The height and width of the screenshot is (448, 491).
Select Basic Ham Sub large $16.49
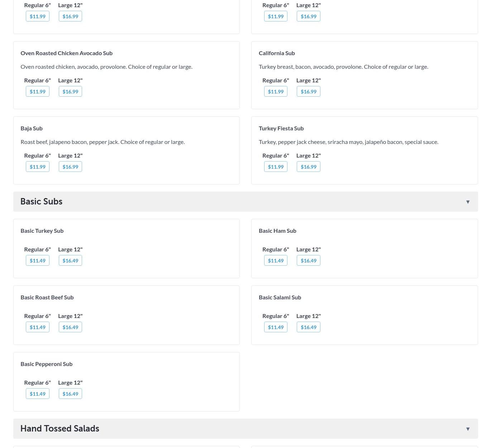tap(308, 261)
